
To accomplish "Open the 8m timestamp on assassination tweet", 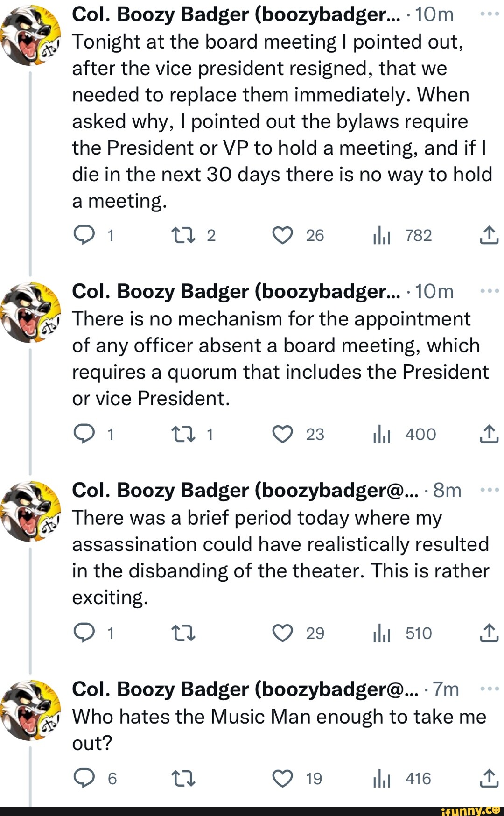I will click(x=447, y=490).
